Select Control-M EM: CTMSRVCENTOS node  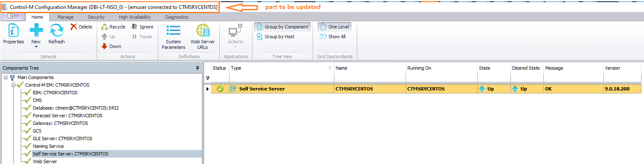(57, 85)
